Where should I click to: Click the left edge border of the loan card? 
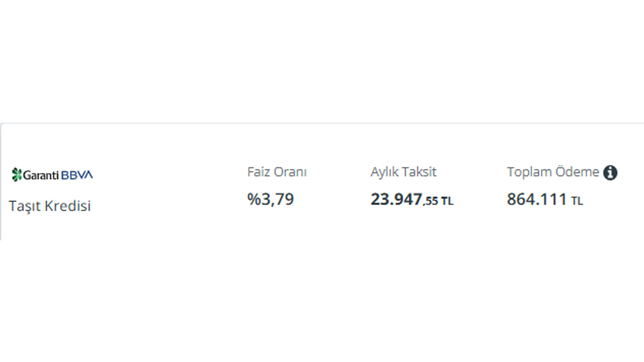tap(1, 181)
